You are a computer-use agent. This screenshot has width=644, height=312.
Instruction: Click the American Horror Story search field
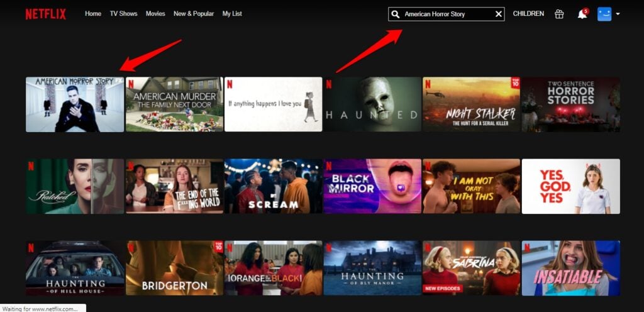[x=447, y=14]
